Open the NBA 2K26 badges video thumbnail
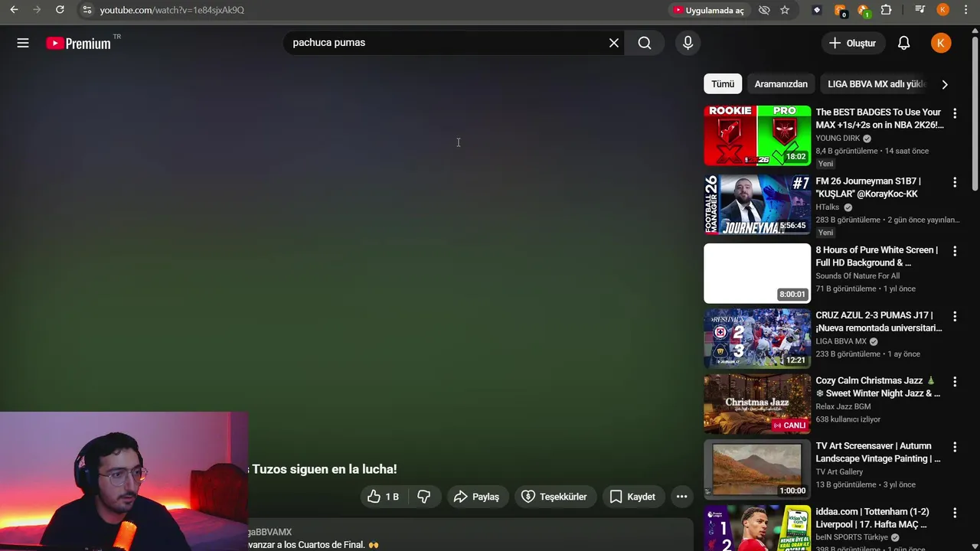The image size is (980, 551). click(x=757, y=135)
